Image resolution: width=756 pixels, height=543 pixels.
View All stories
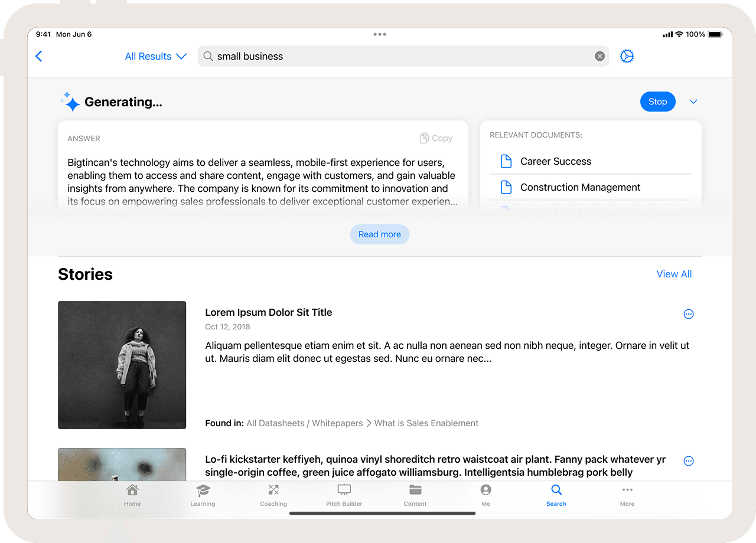674,274
